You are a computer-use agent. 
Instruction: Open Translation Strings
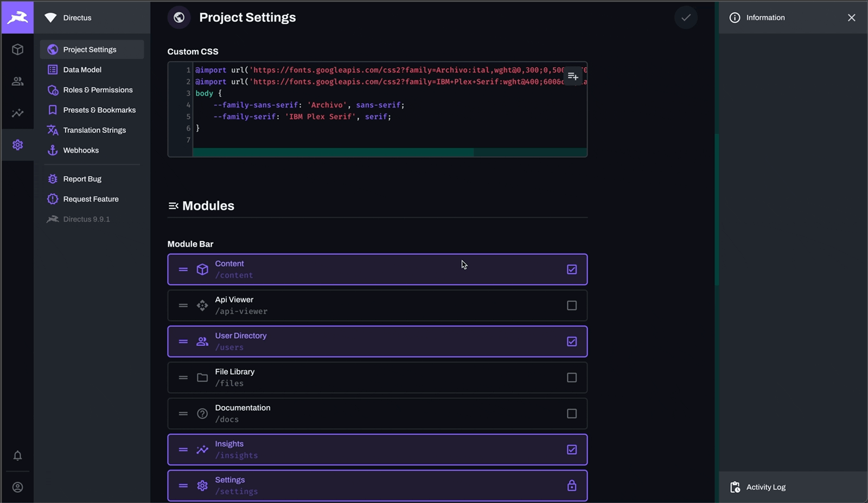click(92, 130)
